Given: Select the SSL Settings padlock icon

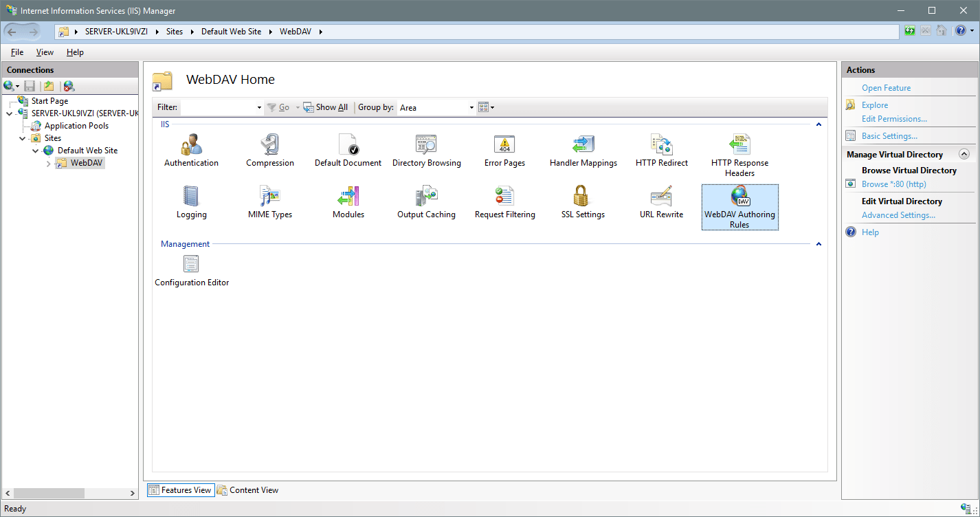Looking at the screenshot, I should pyautogui.click(x=583, y=197).
